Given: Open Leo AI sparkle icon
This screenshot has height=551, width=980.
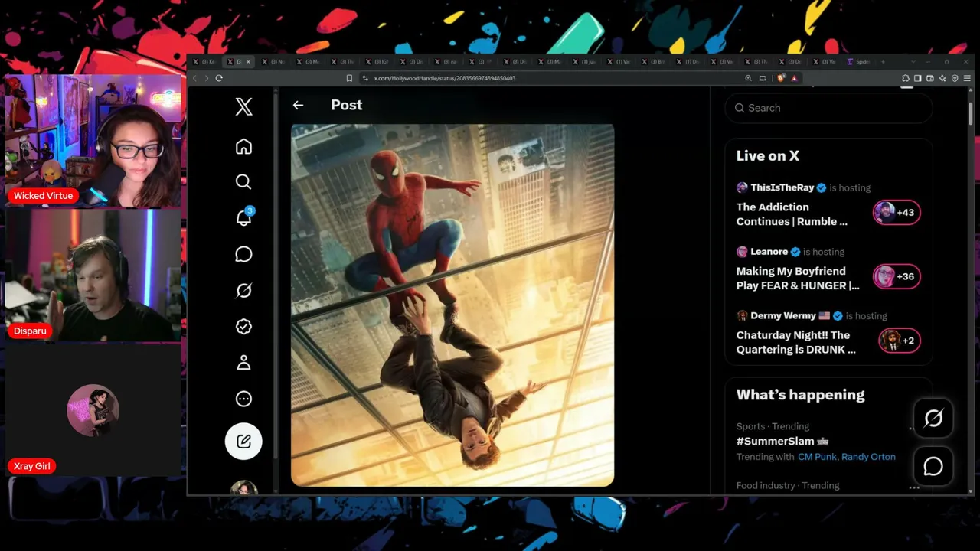Looking at the screenshot, I should [942, 78].
